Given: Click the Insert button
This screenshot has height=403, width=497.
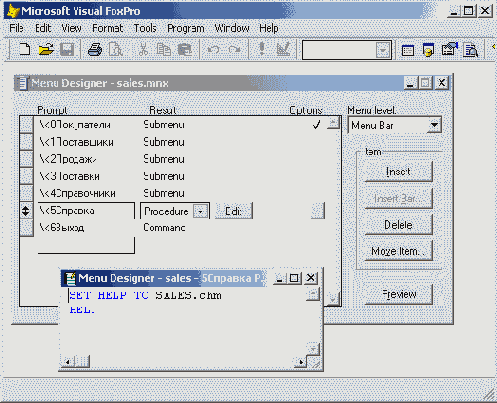Looking at the screenshot, I should [399, 172].
